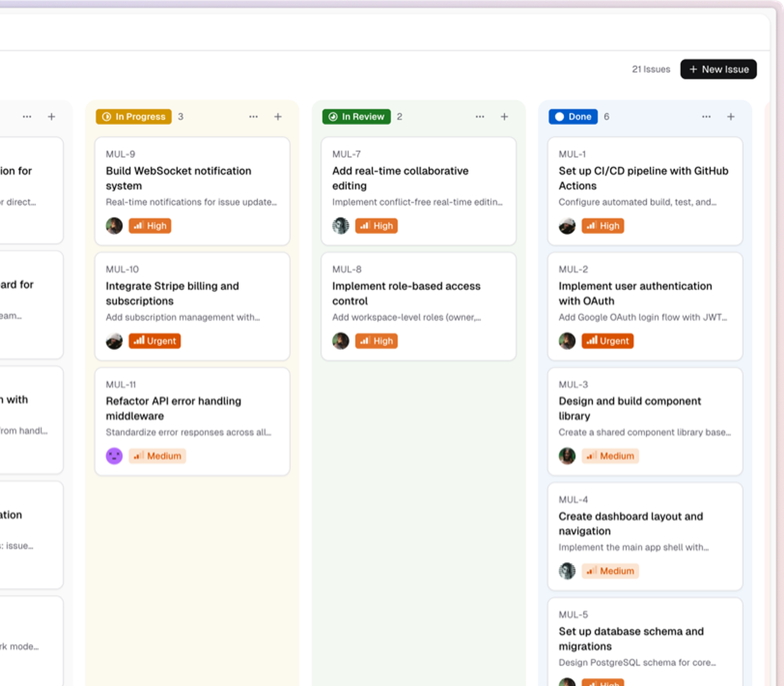This screenshot has width=784, height=686.
Task: Click assignee avatar on MUL-9 card
Action: (114, 226)
